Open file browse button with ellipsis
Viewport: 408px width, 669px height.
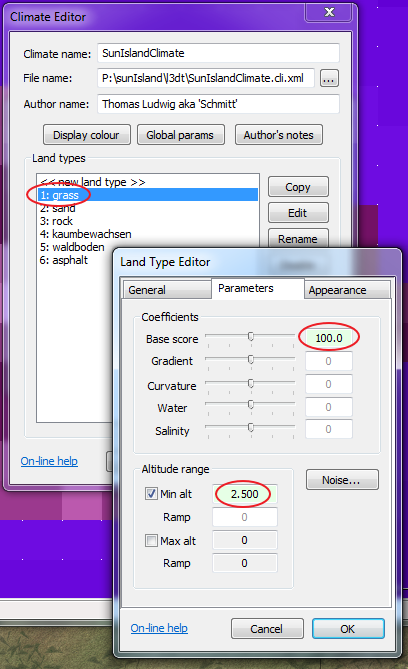(329, 79)
